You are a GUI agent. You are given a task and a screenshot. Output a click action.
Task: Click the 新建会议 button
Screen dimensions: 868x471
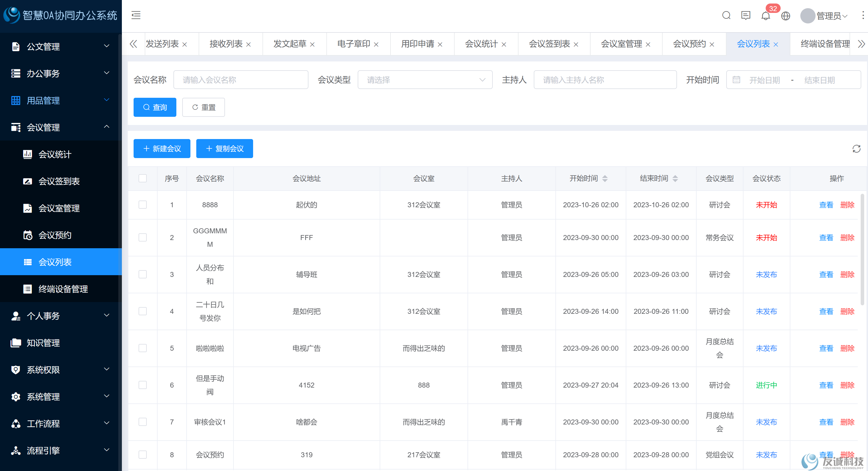(x=162, y=148)
